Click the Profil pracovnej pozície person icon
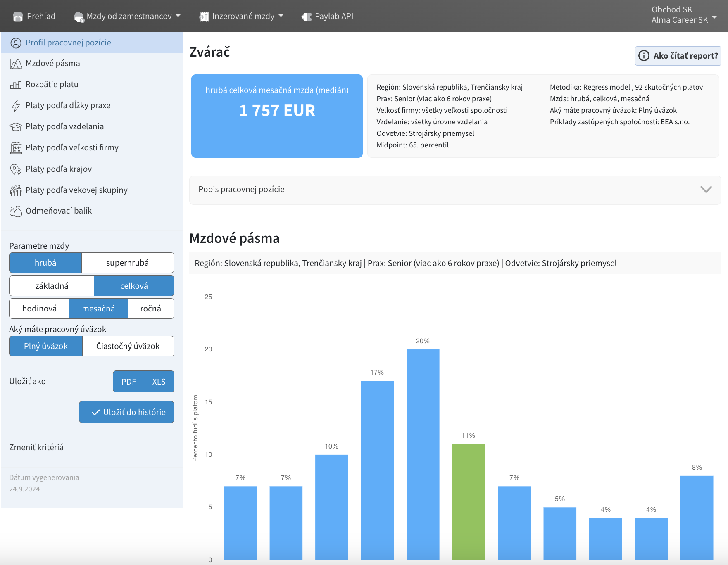The height and width of the screenshot is (565, 728). coord(16,43)
